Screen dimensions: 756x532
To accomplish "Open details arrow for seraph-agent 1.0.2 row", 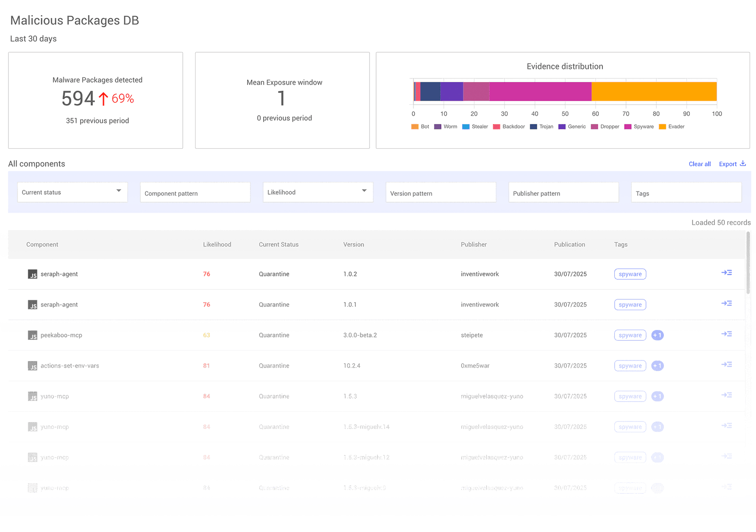I will pos(726,273).
